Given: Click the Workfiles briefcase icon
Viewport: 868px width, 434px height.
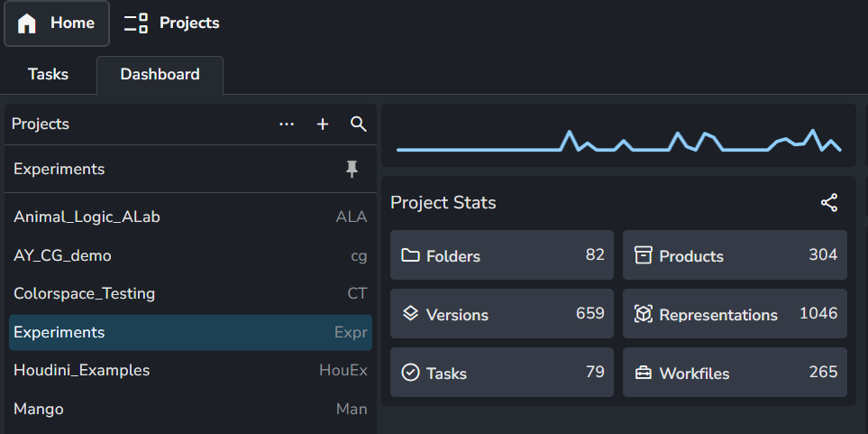Looking at the screenshot, I should [643, 373].
